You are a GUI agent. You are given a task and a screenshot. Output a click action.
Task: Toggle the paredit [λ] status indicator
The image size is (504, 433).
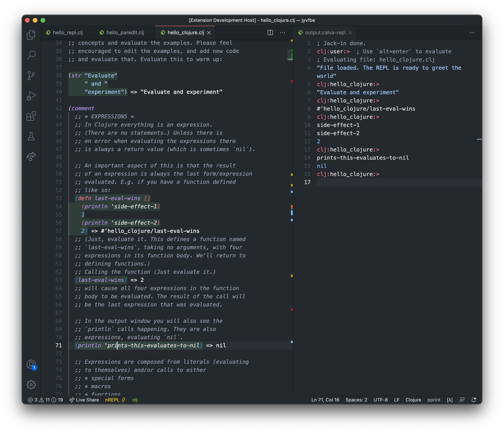point(449,400)
